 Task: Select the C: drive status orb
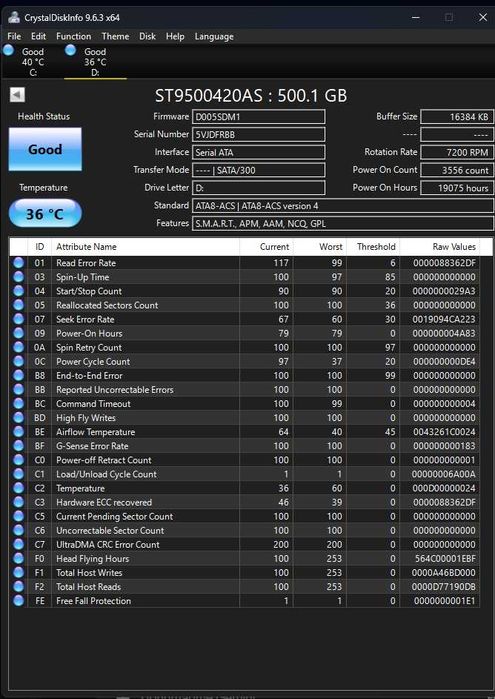8,50
